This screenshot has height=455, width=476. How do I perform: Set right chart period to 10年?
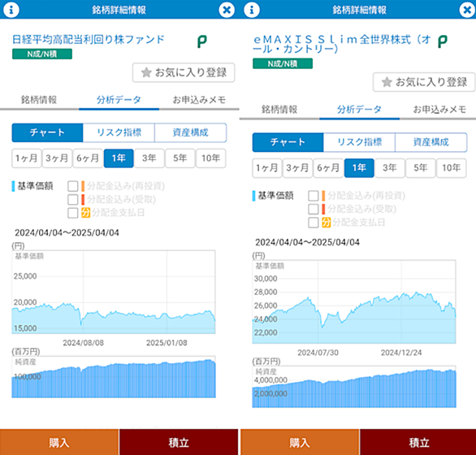(x=451, y=168)
